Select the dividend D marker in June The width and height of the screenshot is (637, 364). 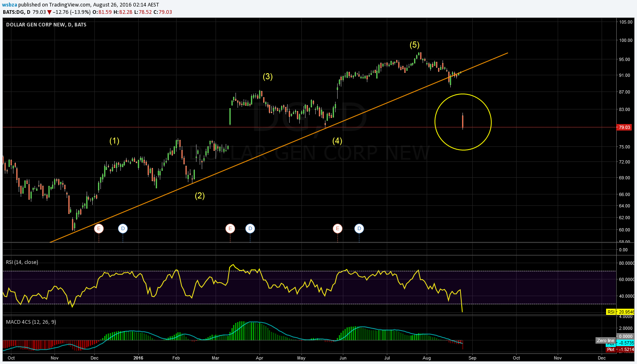(x=359, y=229)
